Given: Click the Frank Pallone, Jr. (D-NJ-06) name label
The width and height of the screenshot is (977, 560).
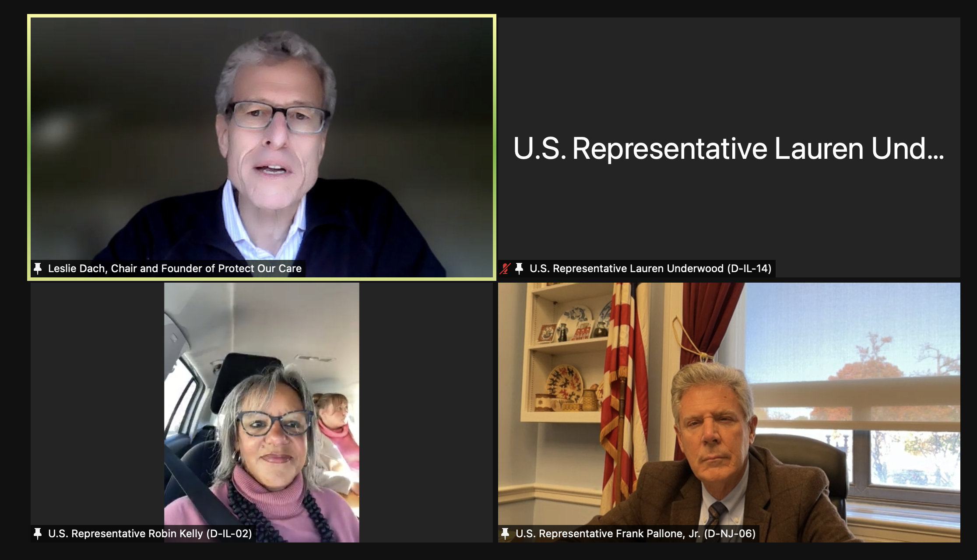Looking at the screenshot, I should coord(636,533).
